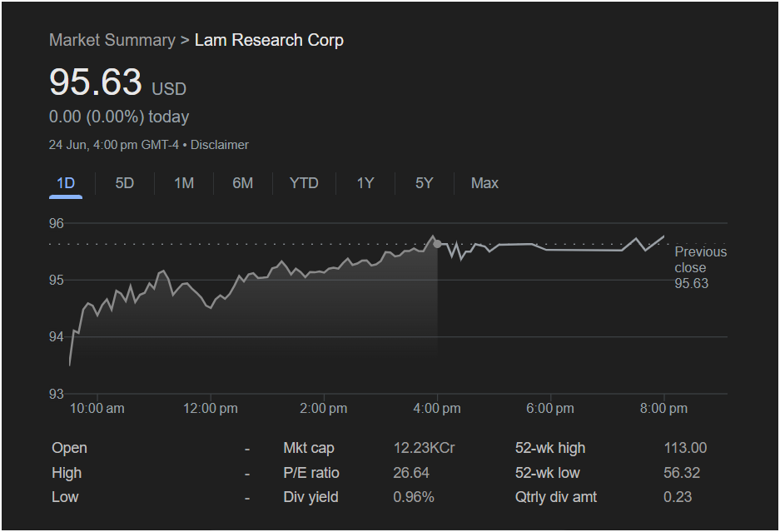Open the Max time range tab
The image size is (780, 532).
coord(484,183)
